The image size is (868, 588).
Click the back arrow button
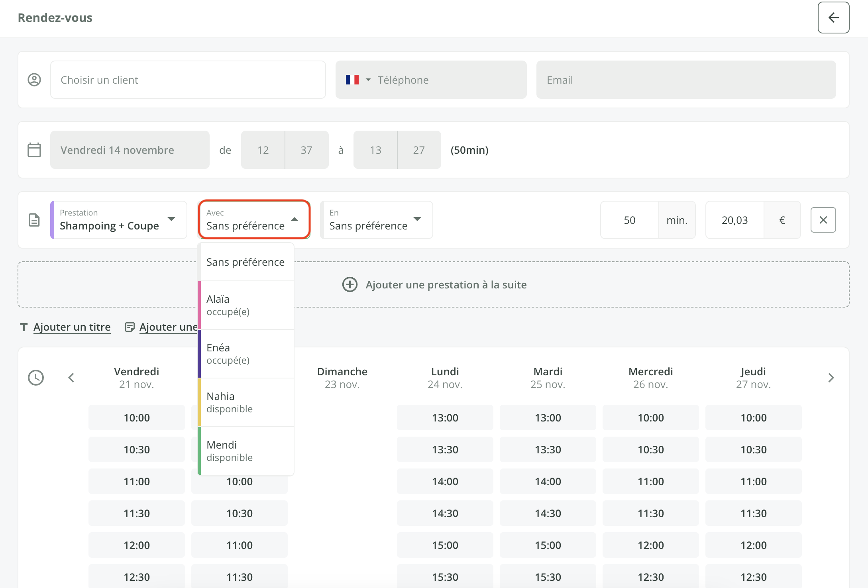(x=833, y=18)
